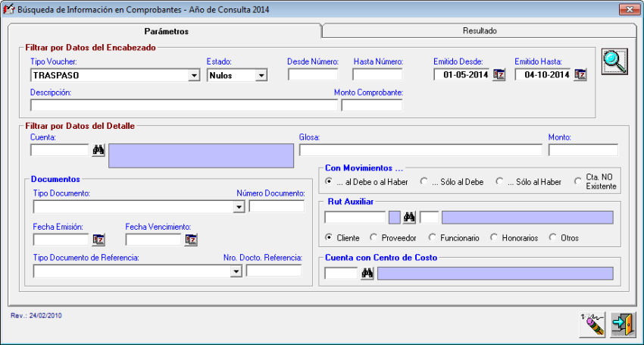644x345 pixels.
Task: Click the 'Filtrar por Datos del Detalle' heading
Action: pos(80,126)
